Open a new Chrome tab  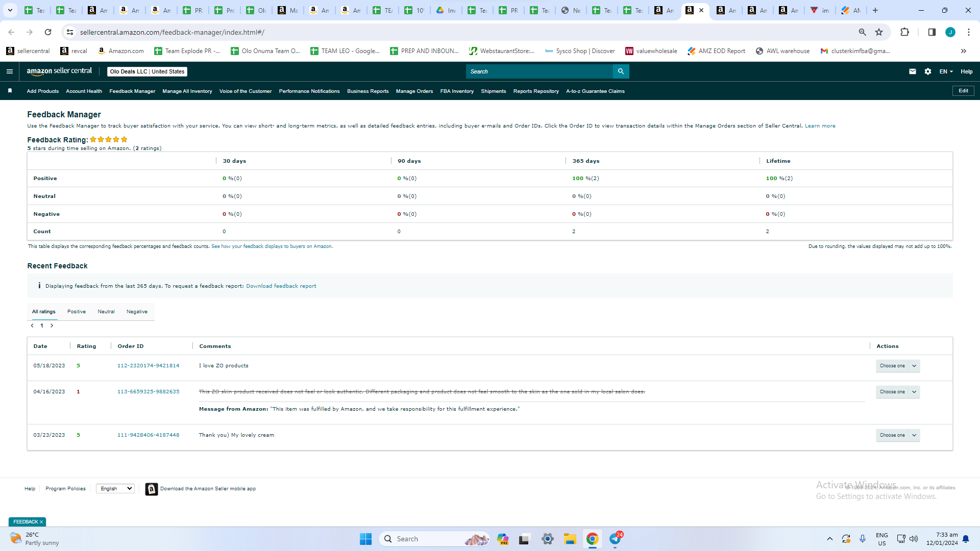pyautogui.click(x=875, y=10)
